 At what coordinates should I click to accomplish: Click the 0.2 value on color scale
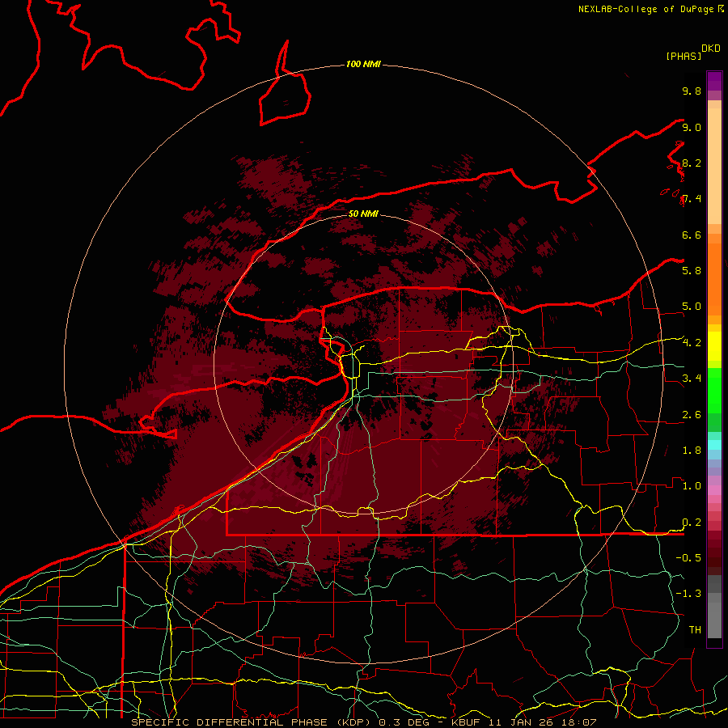pos(692,523)
